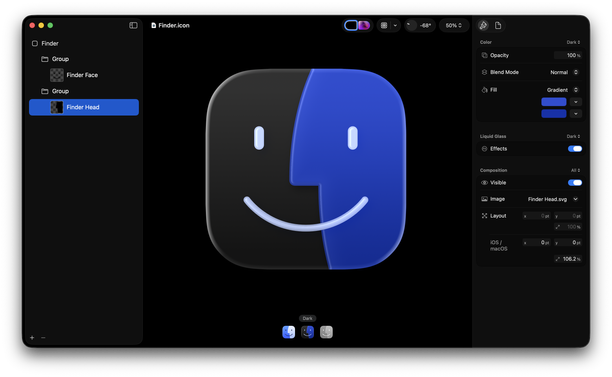Open the appearance brush inspector tab
The height and width of the screenshot is (377, 612).
click(x=483, y=25)
